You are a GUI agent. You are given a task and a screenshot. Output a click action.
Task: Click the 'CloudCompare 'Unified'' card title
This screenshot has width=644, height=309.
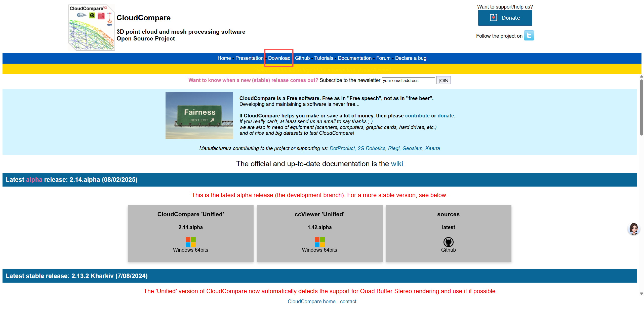pos(190,214)
